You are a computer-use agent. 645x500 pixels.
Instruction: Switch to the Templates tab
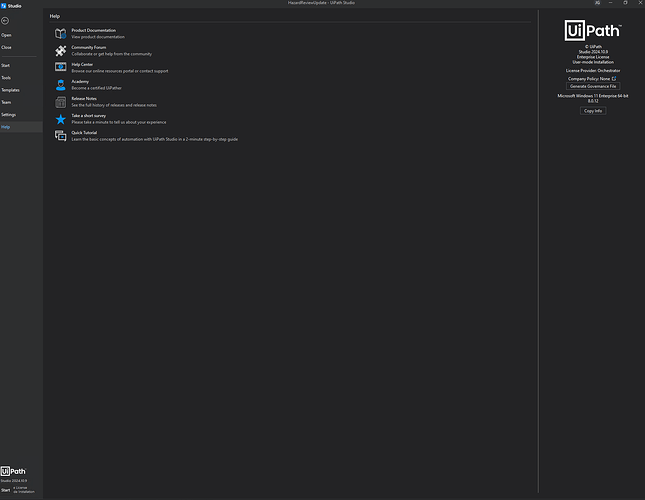[x=10, y=90]
